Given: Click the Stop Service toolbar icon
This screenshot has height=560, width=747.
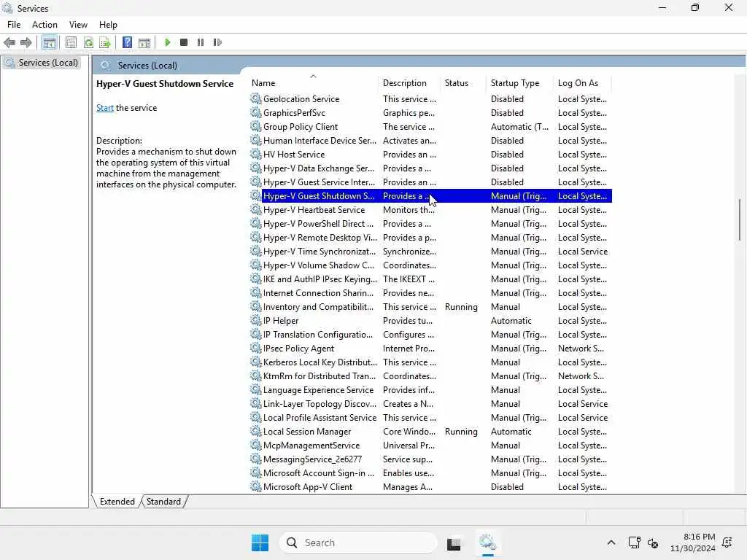Looking at the screenshot, I should click(184, 42).
